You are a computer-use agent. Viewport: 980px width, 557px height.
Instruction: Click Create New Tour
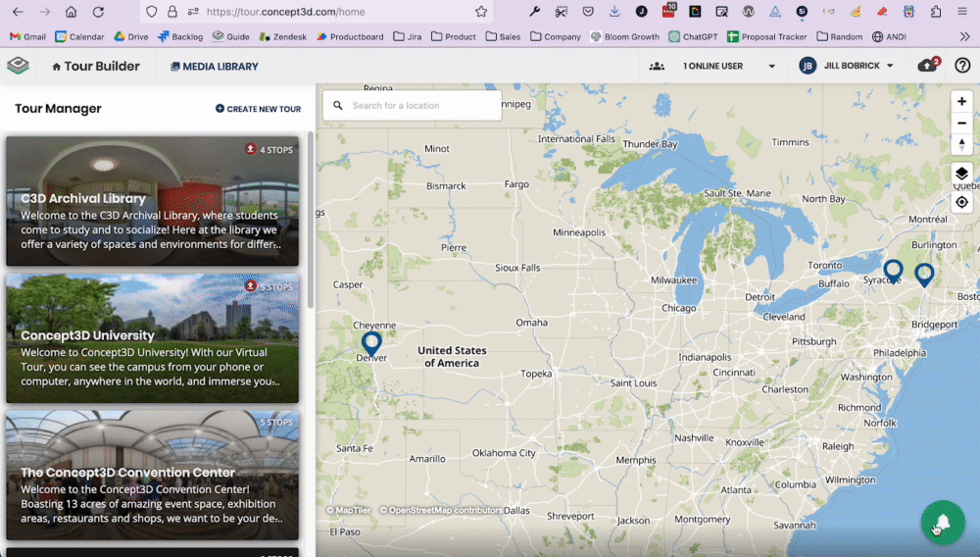click(258, 109)
